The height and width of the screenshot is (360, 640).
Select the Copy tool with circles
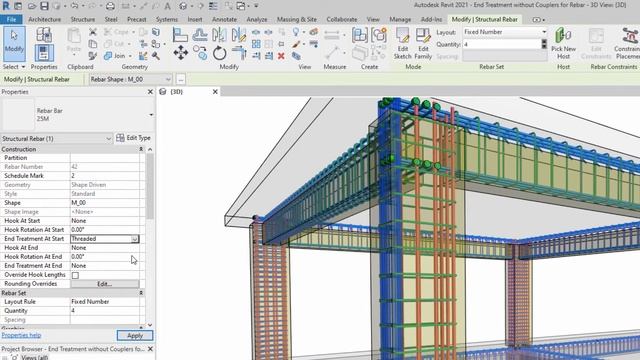point(200,53)
